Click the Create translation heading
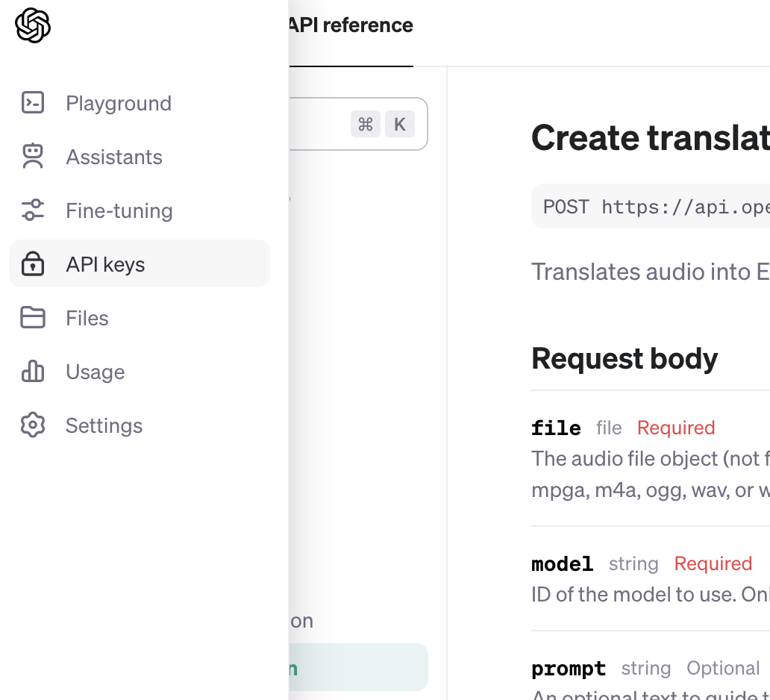Image resolution: width=770 pixels, height=700 pixels. [x=651, y=137]
